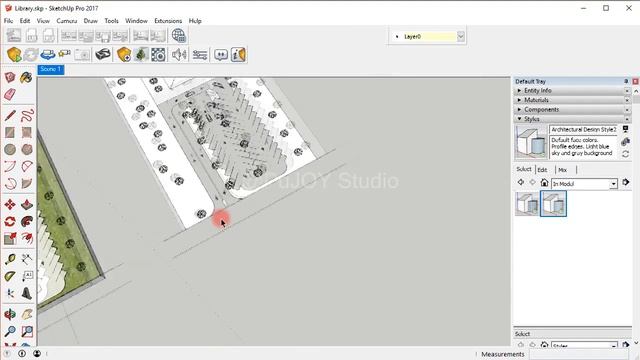The image size is (640, 360).
Task: Select the Scale tool
Action: pos(10,238)
